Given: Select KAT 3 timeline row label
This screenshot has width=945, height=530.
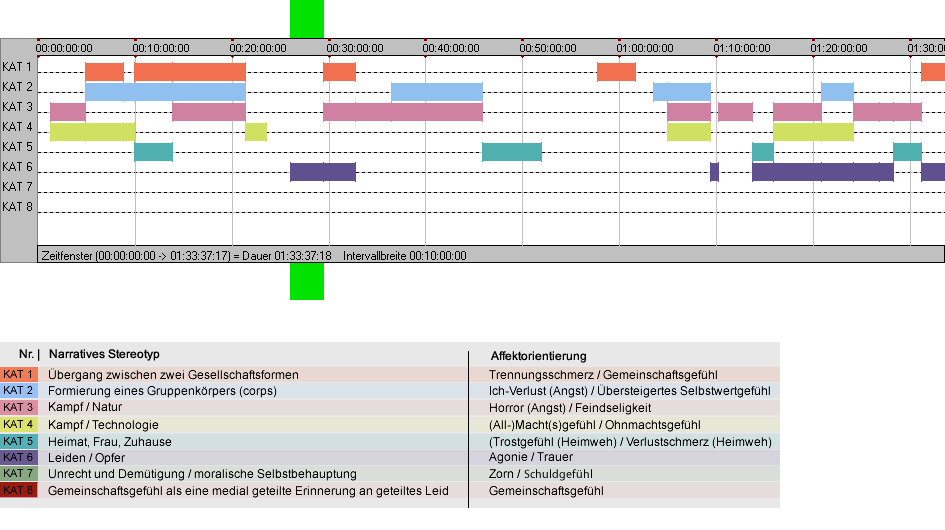Looking at the screenshot, I should (17, 107).
